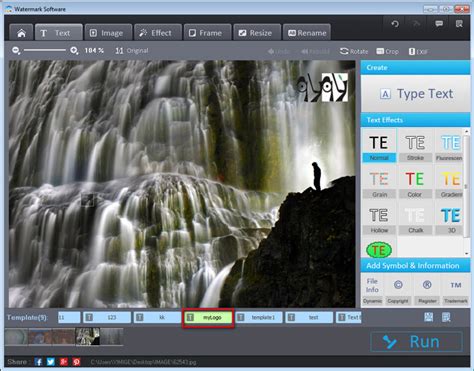Adjust the zoom slider
Image resolution: width=474 pixels, height=371 pixels.
[45, 50]
